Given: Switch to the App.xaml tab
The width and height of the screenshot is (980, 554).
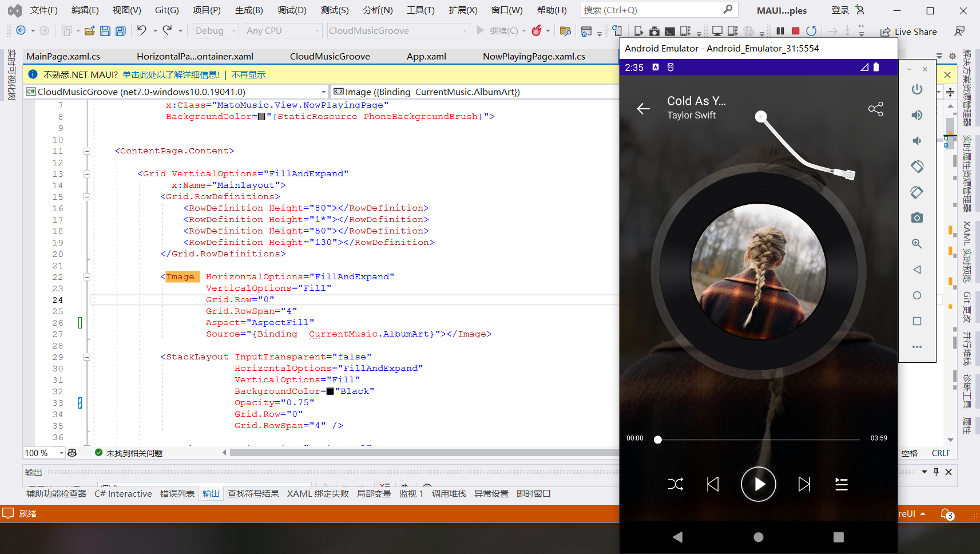Looking at the screenshot, I should pyautogui.click(x=426, y=56).
